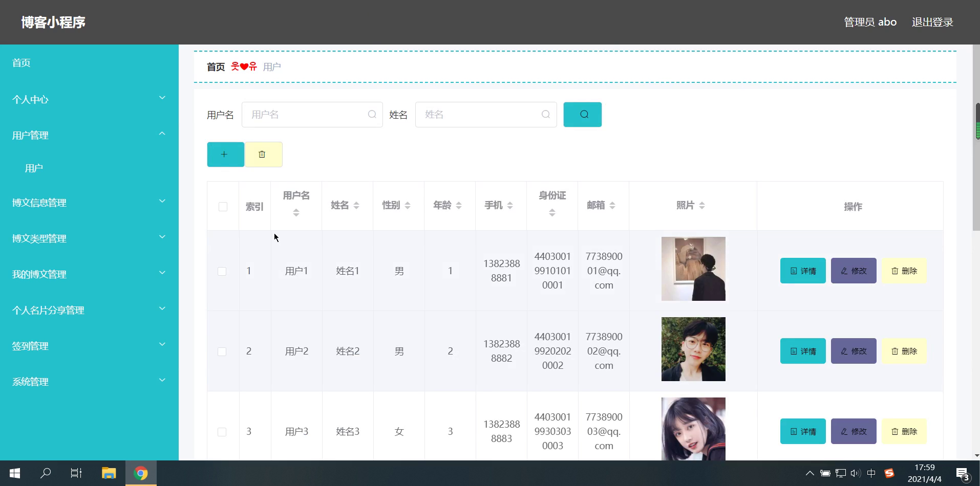Expand 个人中心 sidebar menu
The image size is (980, 486).
89,99
